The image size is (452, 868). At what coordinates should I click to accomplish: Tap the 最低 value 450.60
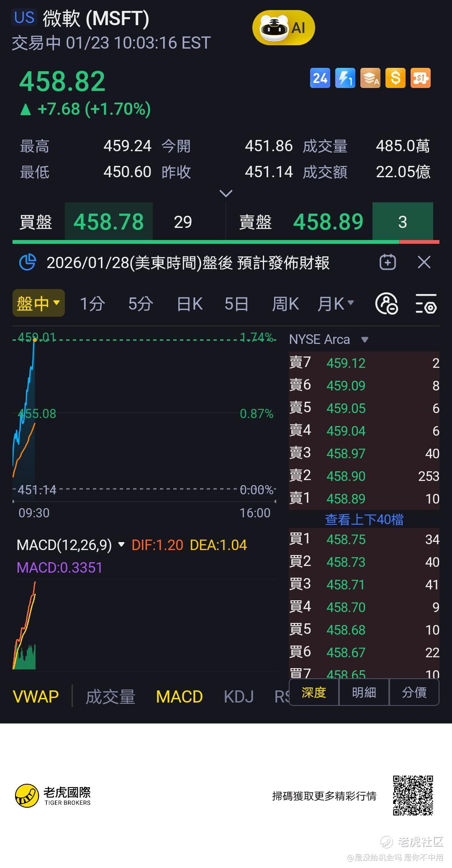127,172
